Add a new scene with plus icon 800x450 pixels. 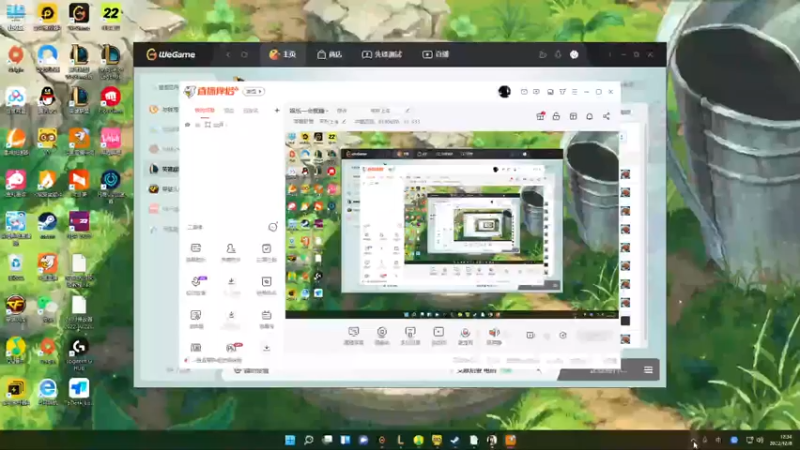277,110
